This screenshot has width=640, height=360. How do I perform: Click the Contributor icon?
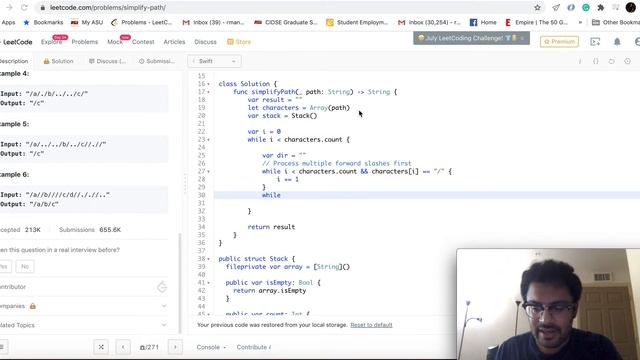coord(162,287)
